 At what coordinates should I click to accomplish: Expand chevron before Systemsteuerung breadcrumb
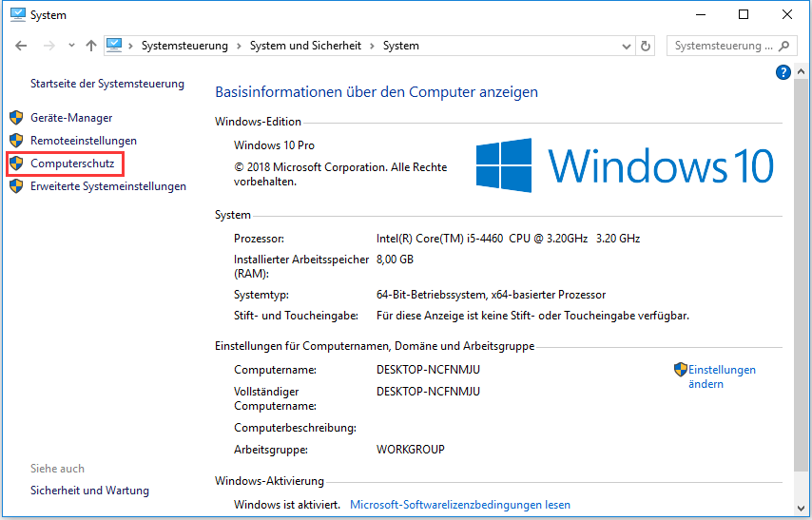130,46
